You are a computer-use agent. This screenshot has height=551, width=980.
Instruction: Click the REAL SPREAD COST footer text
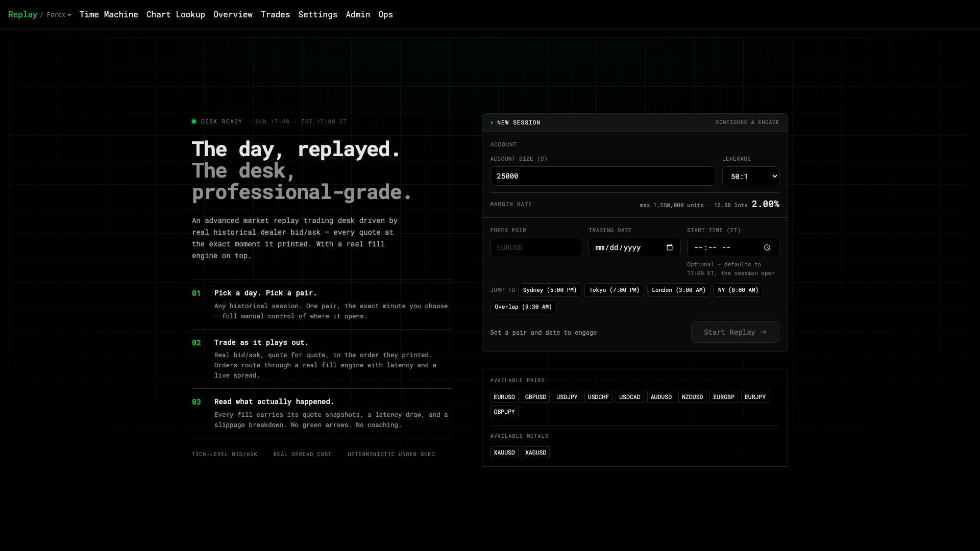click(302, 454)
